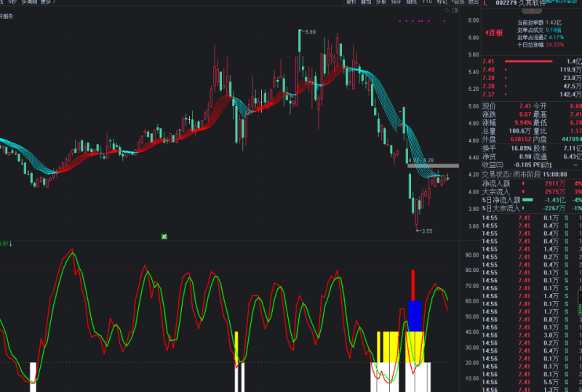The image size is (582, 392).
Task: Select the 多股 multi-stock view
Action: (x=381, y=2)
